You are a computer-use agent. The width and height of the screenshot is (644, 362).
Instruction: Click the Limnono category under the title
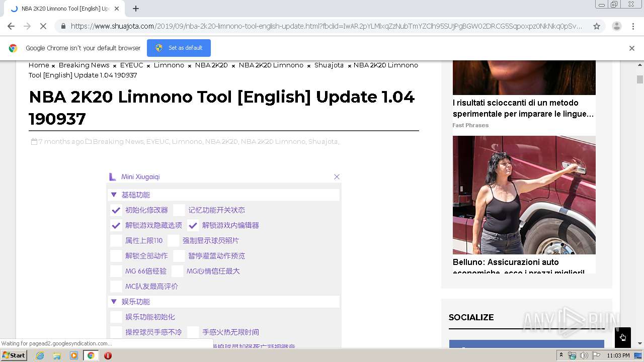coord(187,142)
